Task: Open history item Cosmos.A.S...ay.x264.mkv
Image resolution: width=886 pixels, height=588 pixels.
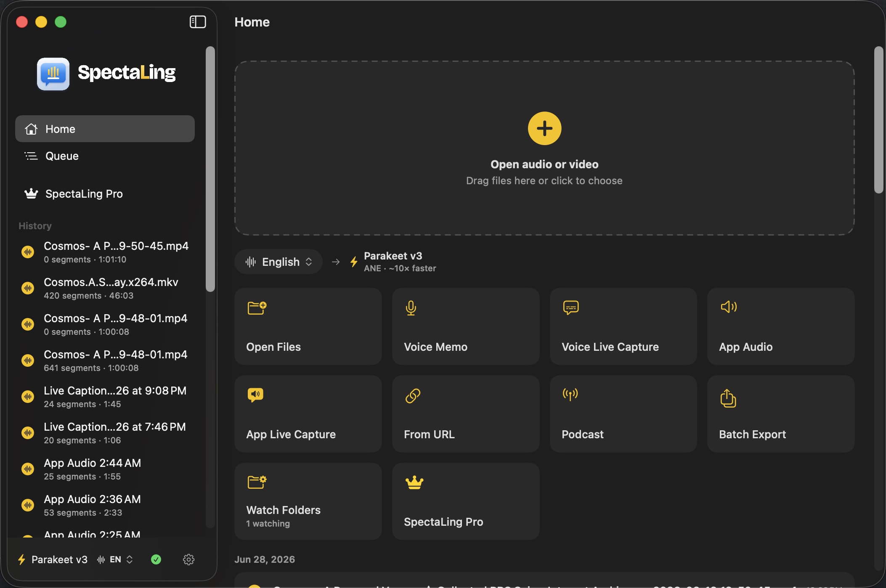Action: click(x=105, y=288)
